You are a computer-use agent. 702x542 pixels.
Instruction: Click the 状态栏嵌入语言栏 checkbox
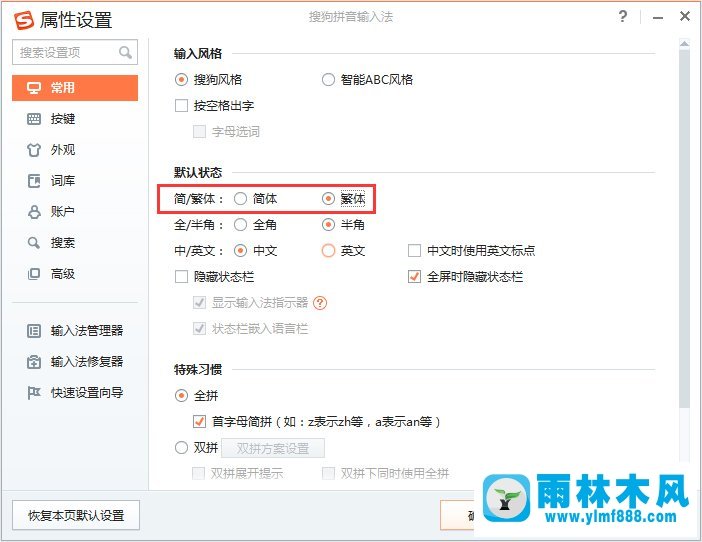coord(199,329)
